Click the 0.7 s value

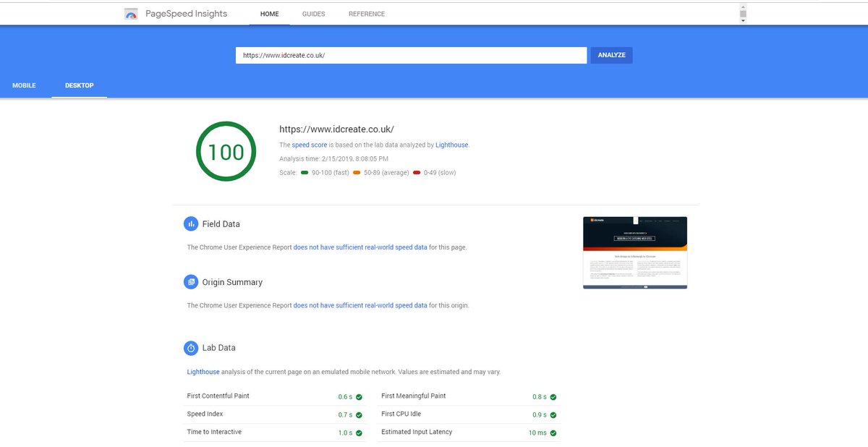[x=345, y=415]
